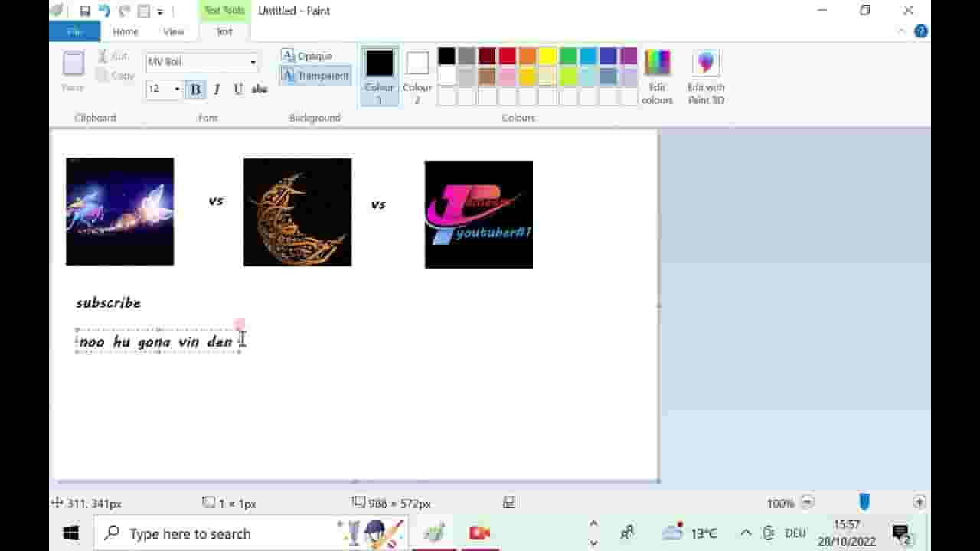980x551 pixels.
Task: Select Opaque background option
Action: [x=306, y=56]
